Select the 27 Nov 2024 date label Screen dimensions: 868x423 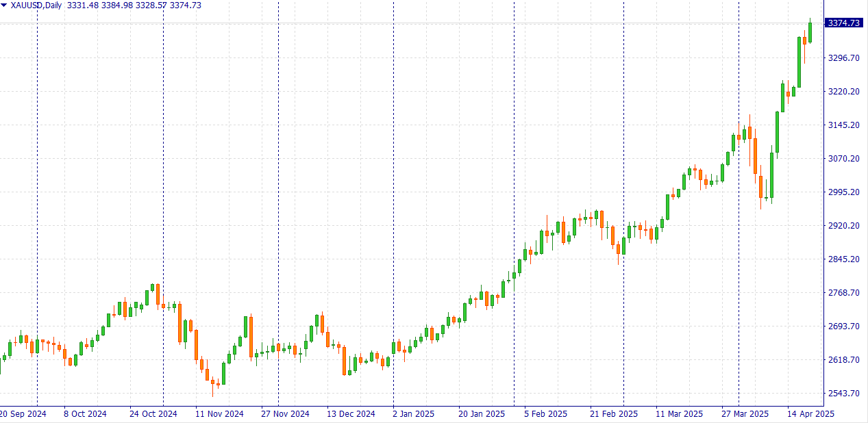(285, 414)
